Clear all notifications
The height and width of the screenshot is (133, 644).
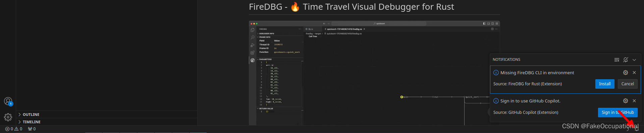pos(616,60)
